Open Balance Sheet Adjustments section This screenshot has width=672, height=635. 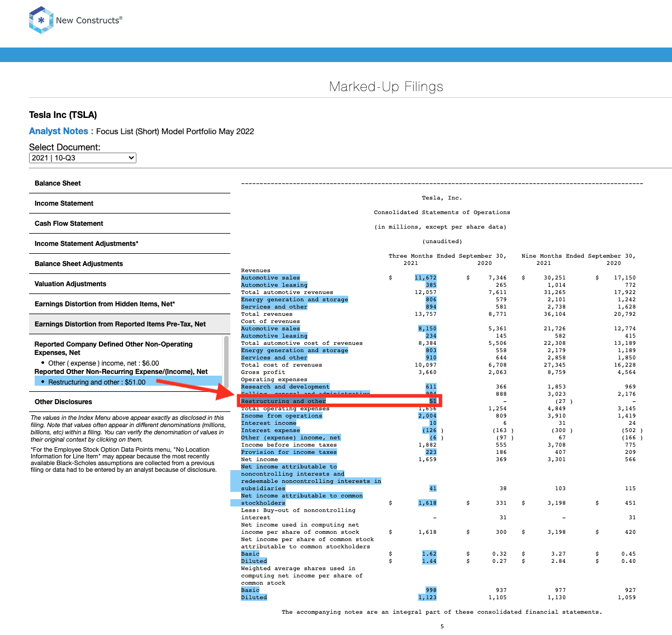pos(130,264)
